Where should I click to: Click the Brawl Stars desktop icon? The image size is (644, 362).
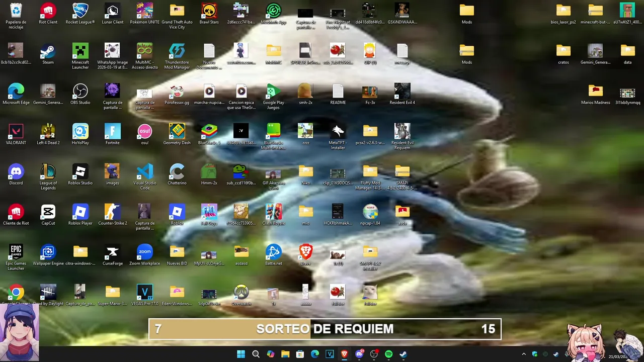209,14
